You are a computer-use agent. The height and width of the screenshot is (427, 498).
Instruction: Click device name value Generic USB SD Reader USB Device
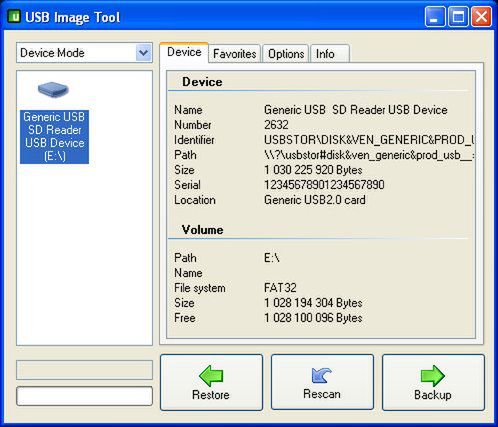356,110
